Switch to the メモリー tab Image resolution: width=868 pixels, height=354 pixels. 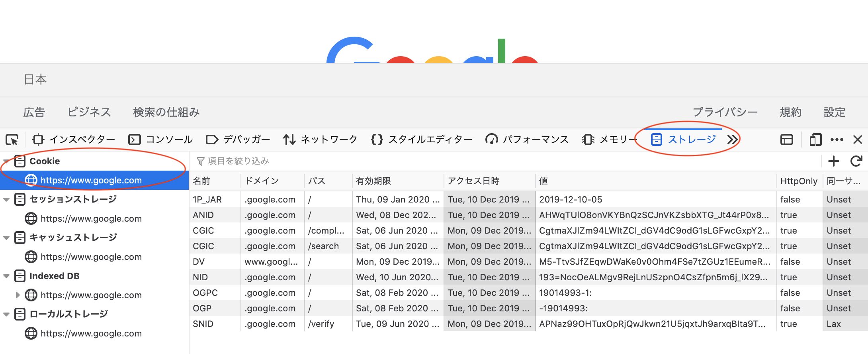(609, 140)
